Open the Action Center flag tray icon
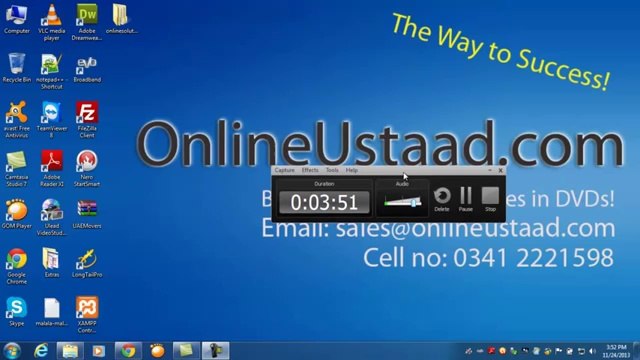This screenshot has height=360, width=640. point(558,351)
